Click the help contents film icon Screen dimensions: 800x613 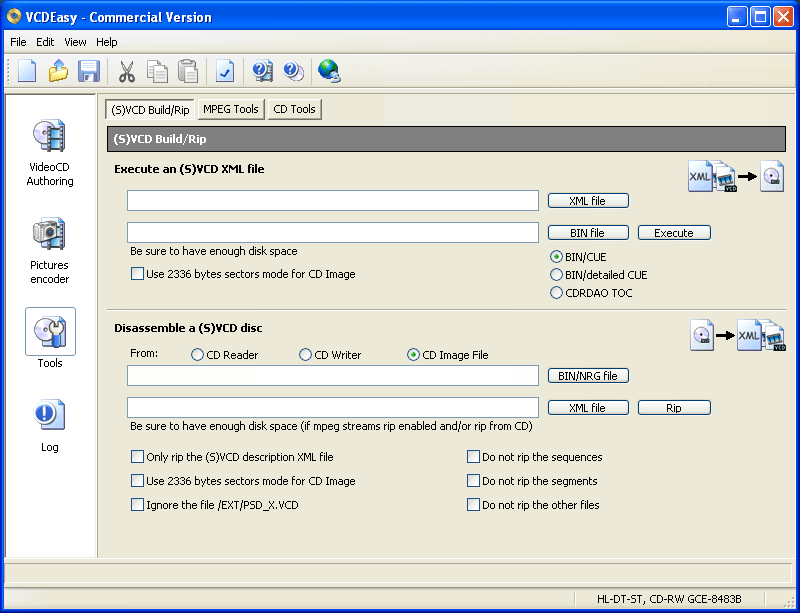tap(262, 70)
